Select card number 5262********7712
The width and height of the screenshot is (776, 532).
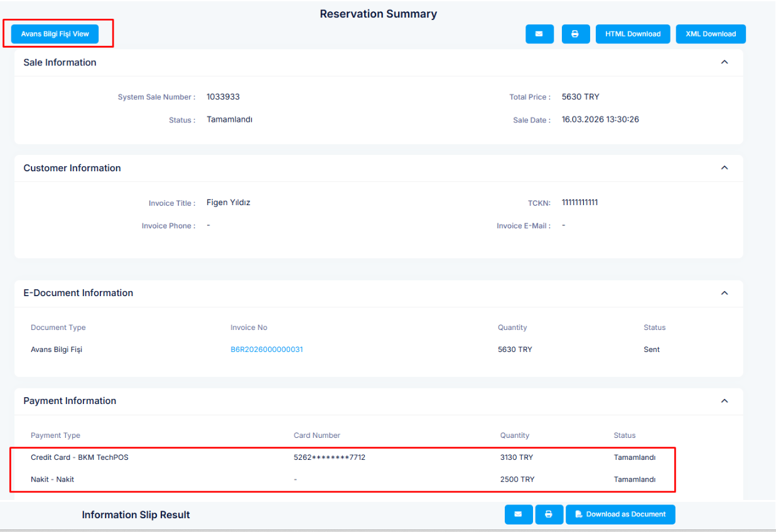[330, 457]
